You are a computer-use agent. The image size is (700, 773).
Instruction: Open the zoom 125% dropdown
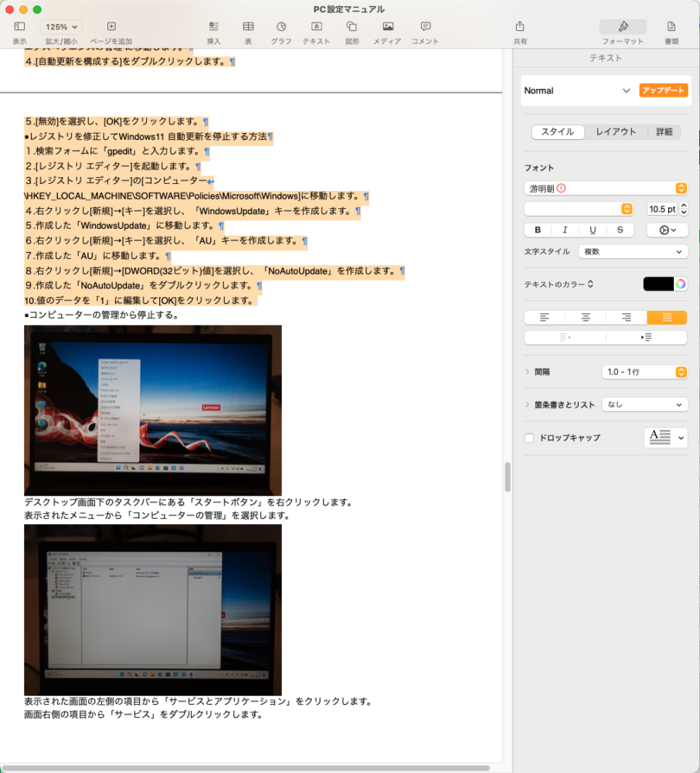pos(62,27)
